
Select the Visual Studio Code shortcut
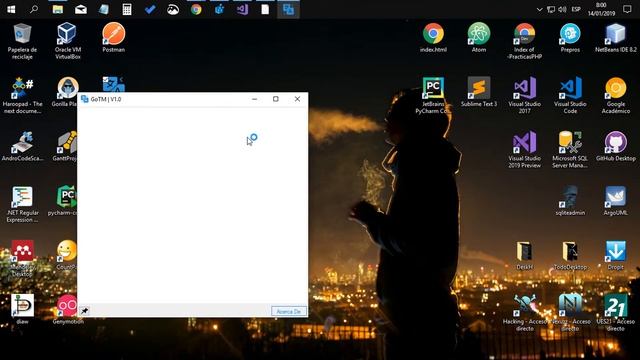click(x=570, y=96)
